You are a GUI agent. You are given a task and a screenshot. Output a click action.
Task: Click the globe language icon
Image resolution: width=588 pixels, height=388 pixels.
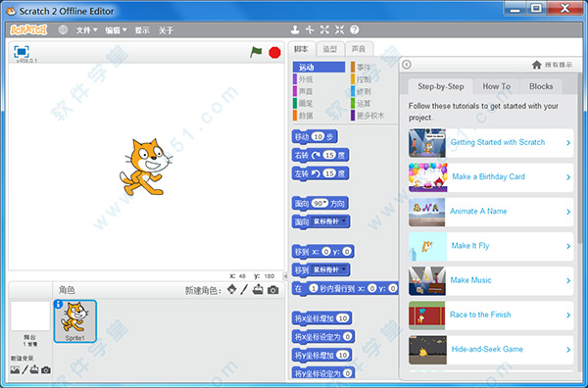63,30
